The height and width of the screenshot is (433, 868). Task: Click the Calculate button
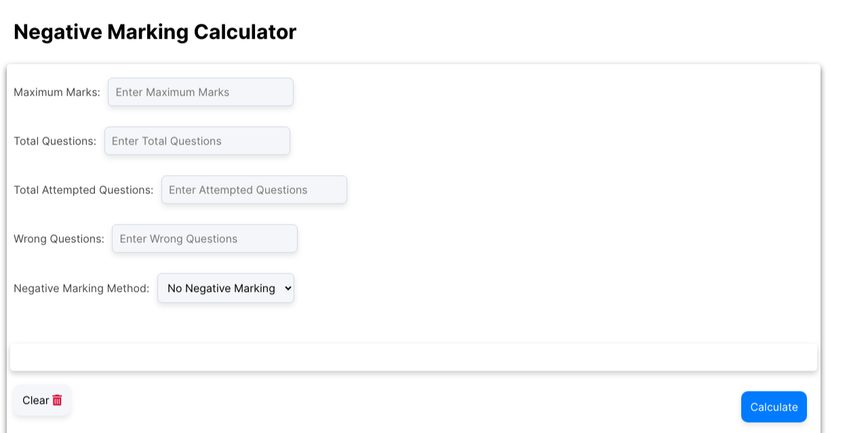tap(774, 407)
